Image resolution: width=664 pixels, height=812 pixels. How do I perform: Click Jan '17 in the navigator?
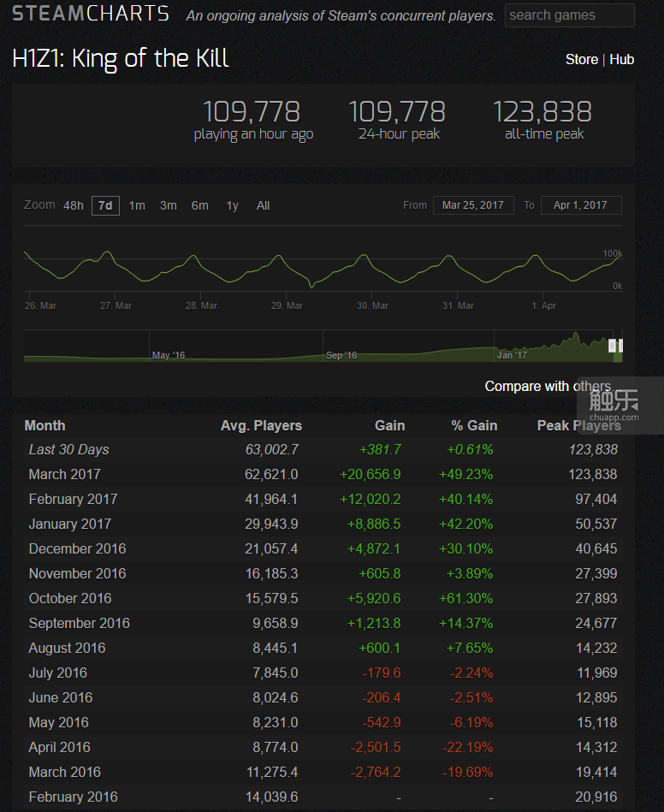point(512,355)
